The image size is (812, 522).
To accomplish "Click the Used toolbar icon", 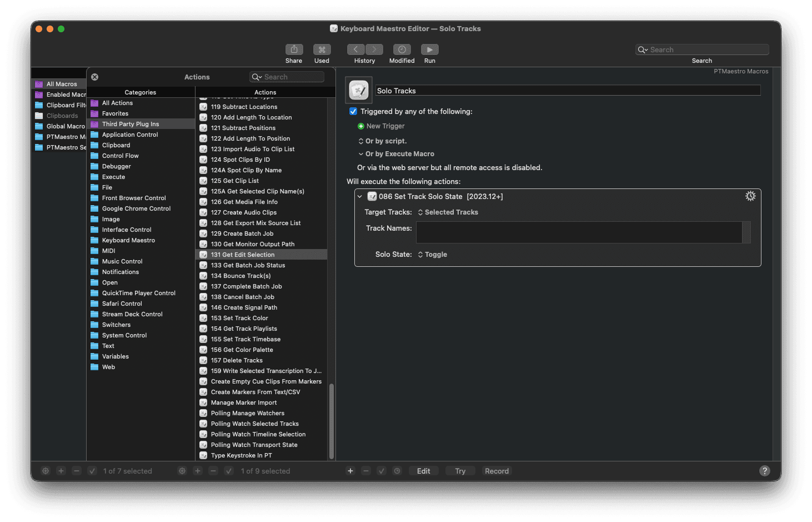I will (322, 49).
